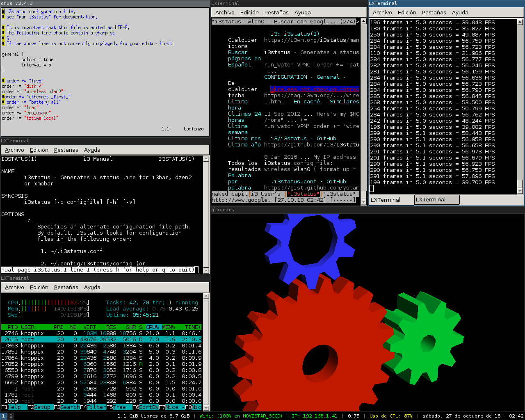Open Ayuda menu in the htop terminal

click(92, 288)
